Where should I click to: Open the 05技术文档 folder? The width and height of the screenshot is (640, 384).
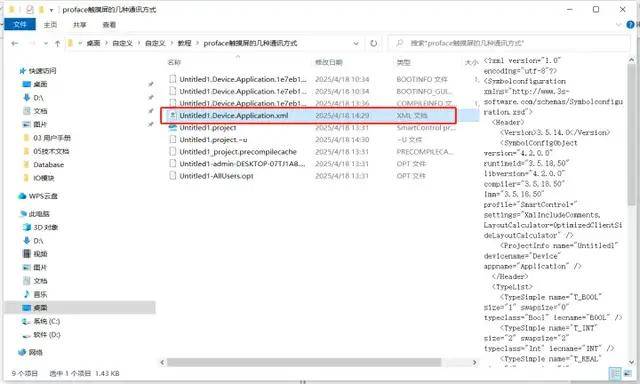[51, 151]
